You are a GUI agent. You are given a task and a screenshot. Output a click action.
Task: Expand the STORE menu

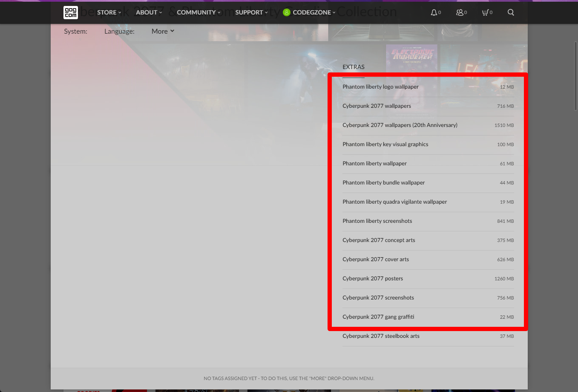click(x=109, y=12)
